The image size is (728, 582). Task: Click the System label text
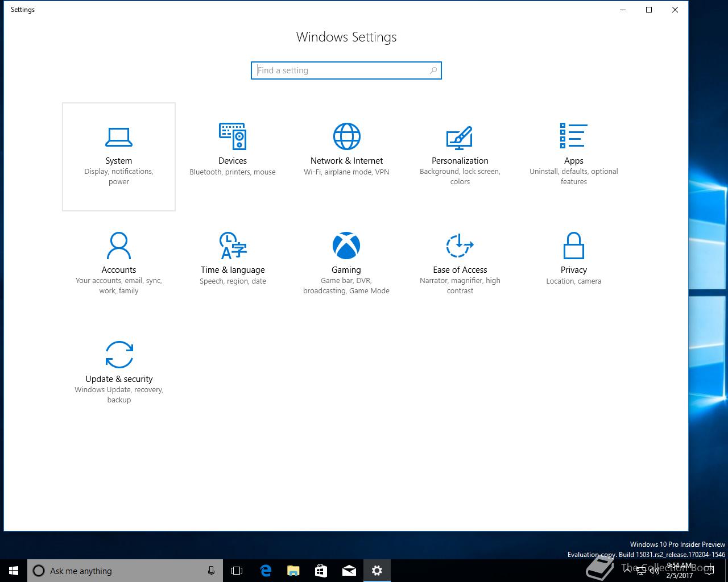pos(119,161)
